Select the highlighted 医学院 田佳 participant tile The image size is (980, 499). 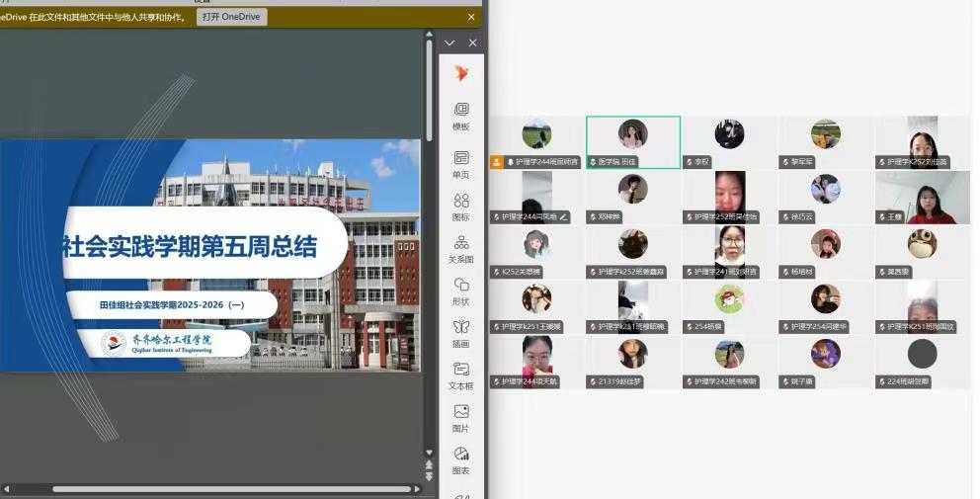tap(632, 142)
